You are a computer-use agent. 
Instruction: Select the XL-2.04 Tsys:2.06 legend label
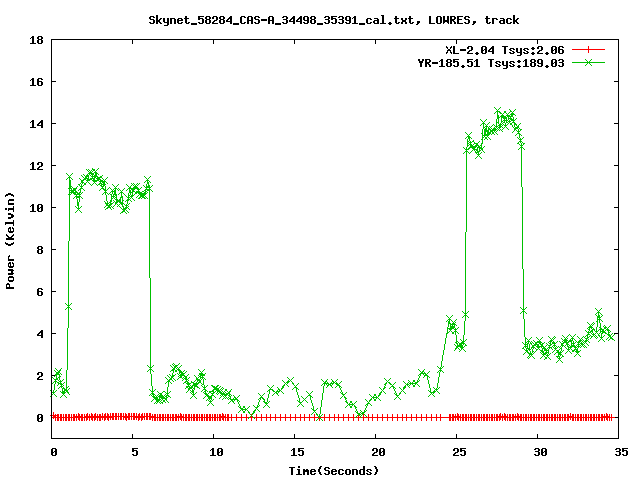coord(505,50)
